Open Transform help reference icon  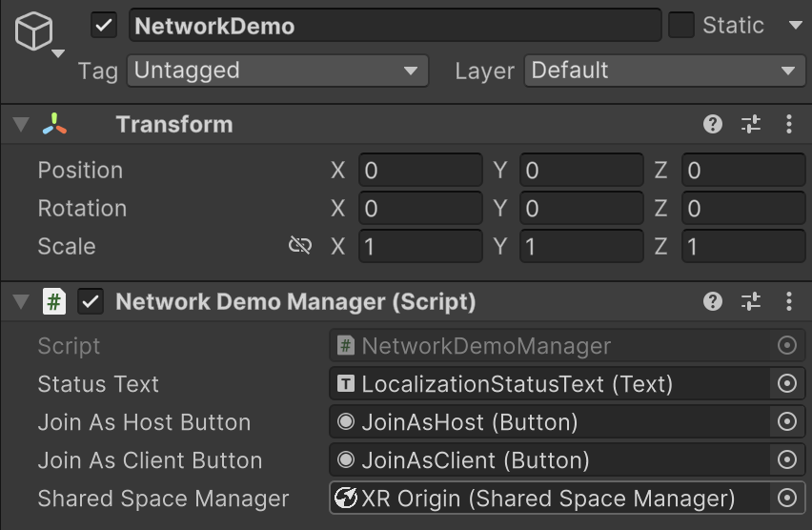click(x=713, y=124)
